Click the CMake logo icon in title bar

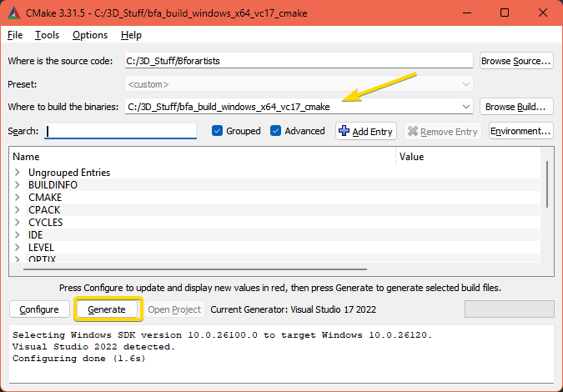[x=14, y=13]
